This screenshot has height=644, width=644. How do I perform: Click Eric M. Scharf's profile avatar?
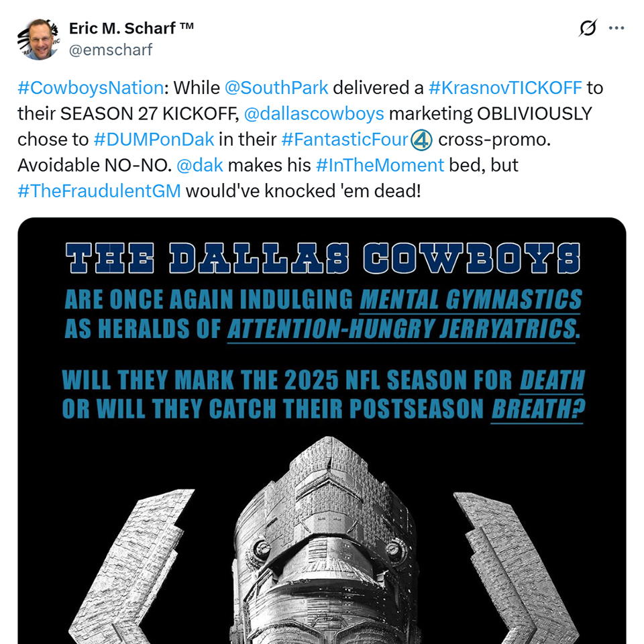tap(36, 39)
